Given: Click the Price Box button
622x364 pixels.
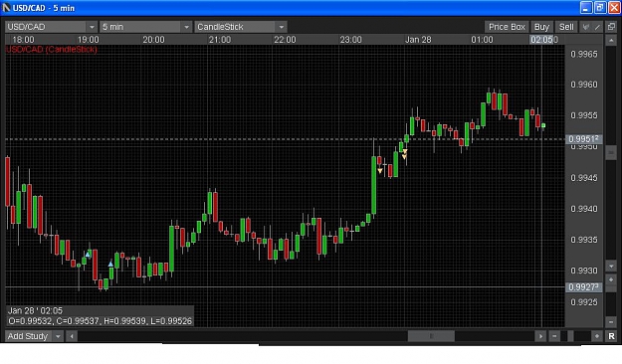Looking at the screenshot, I should [507, 27].
